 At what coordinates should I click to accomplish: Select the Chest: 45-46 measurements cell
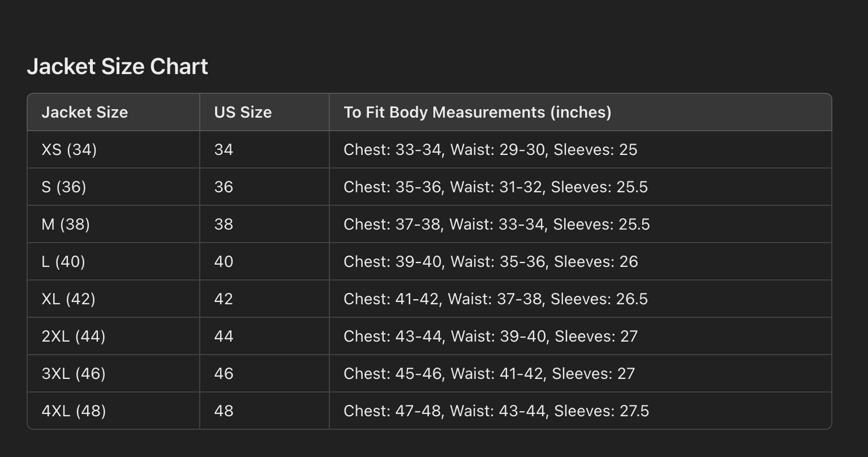point(489,374)
